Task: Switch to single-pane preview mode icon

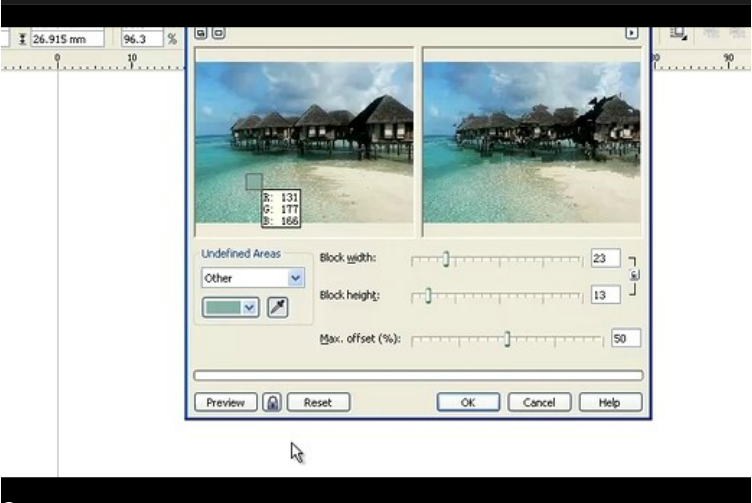Action: pyautogui.click(x=219, y=33)
